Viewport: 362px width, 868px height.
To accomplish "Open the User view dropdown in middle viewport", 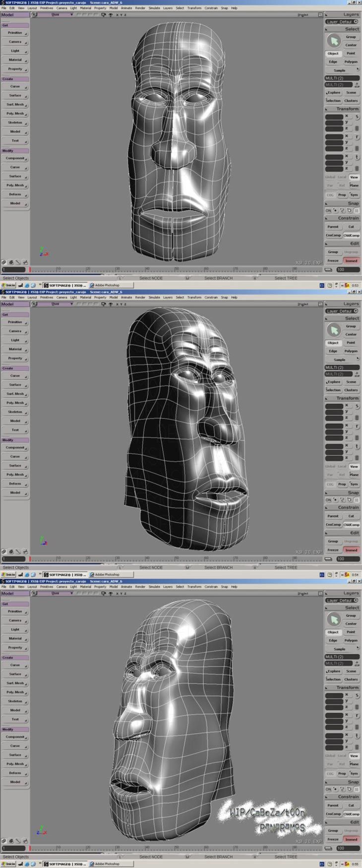I will [56, 304].
